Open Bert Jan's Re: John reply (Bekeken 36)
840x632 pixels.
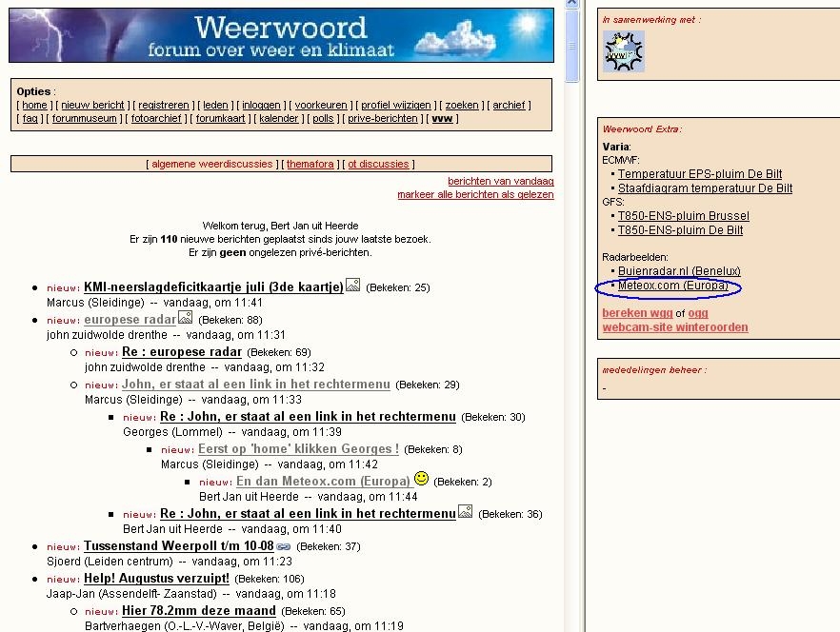[308, 514]
